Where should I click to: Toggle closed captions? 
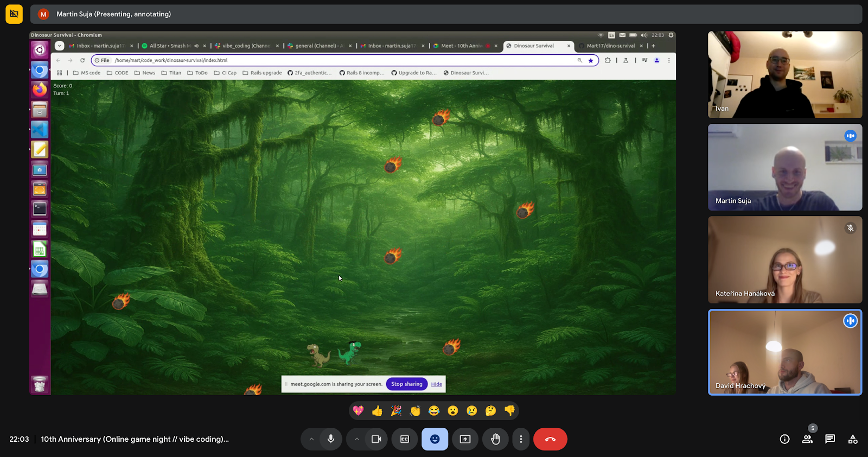pyautogui.click(x=405, y=439)
